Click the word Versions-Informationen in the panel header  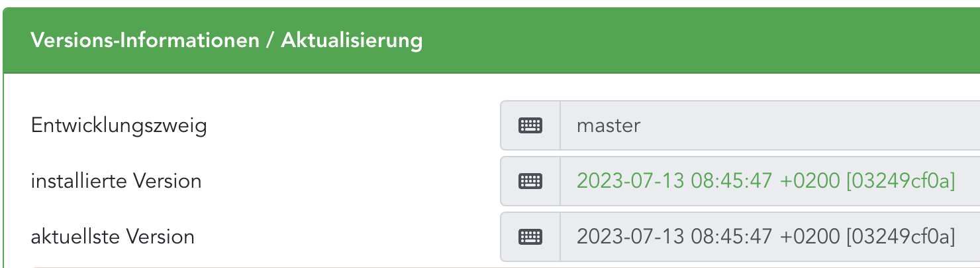tap(145, 40)
